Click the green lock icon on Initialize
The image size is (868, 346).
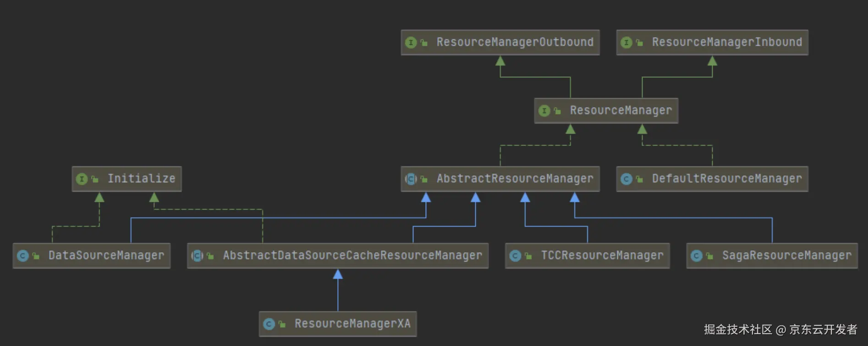(95, 179)
